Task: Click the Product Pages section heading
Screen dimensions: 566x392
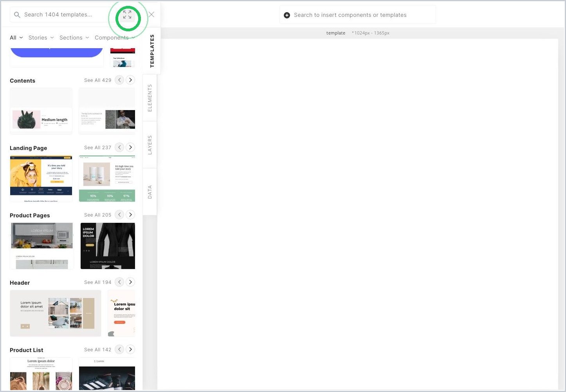Action: tap(30, 215)
